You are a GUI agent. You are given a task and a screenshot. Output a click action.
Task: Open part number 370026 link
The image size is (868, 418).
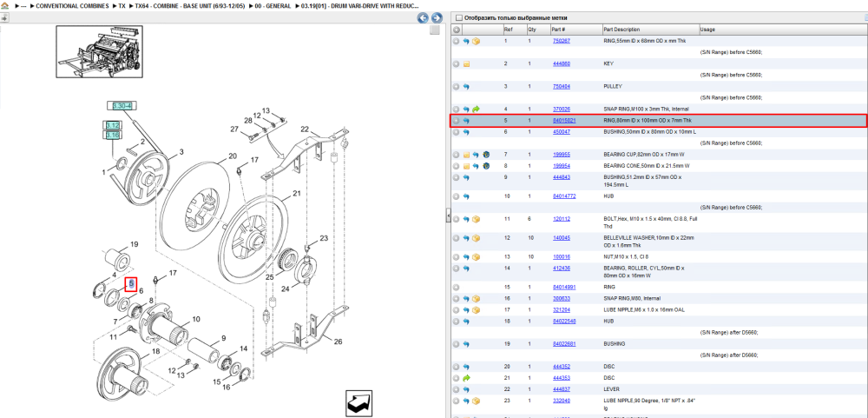(562, 109)
